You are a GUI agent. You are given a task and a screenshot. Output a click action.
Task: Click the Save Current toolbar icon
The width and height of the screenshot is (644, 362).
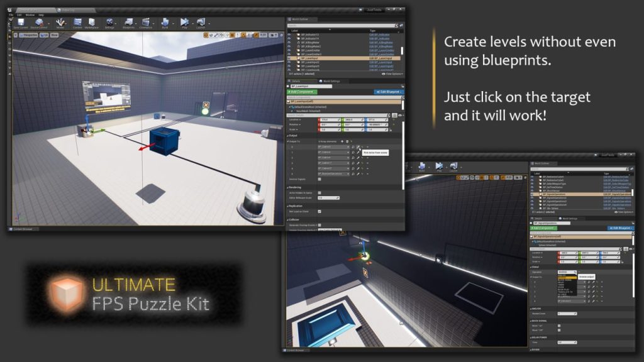pos(20,23)
